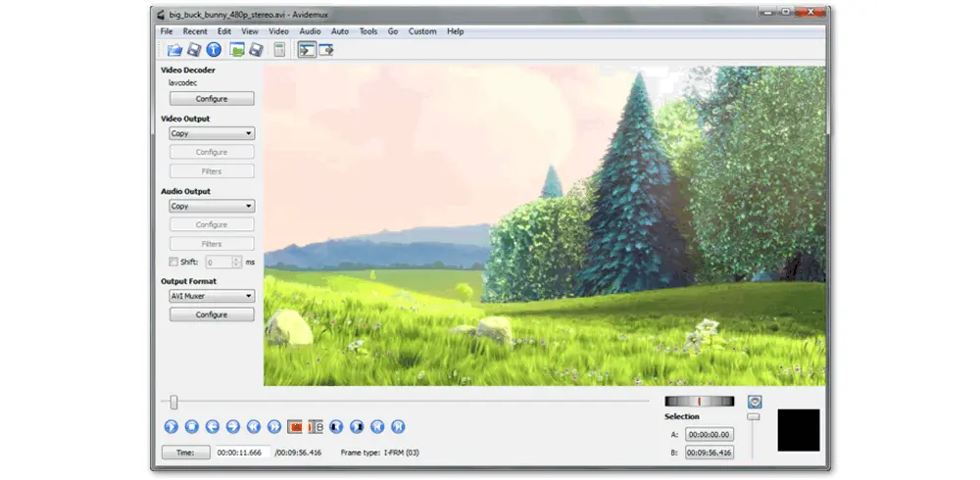Click the Save Video floppy icon
Viewport: 980px width, 480px height.
[194, 50]
